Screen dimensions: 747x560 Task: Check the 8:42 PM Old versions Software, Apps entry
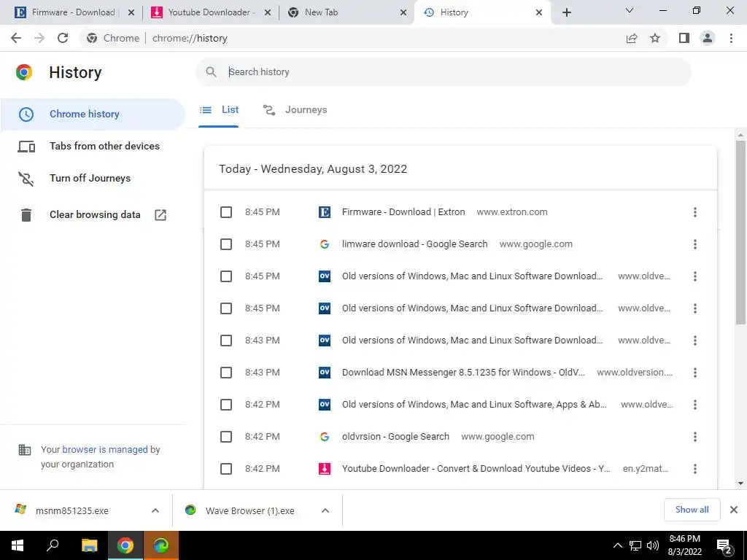pyautogui.click(x=226, y=405)
